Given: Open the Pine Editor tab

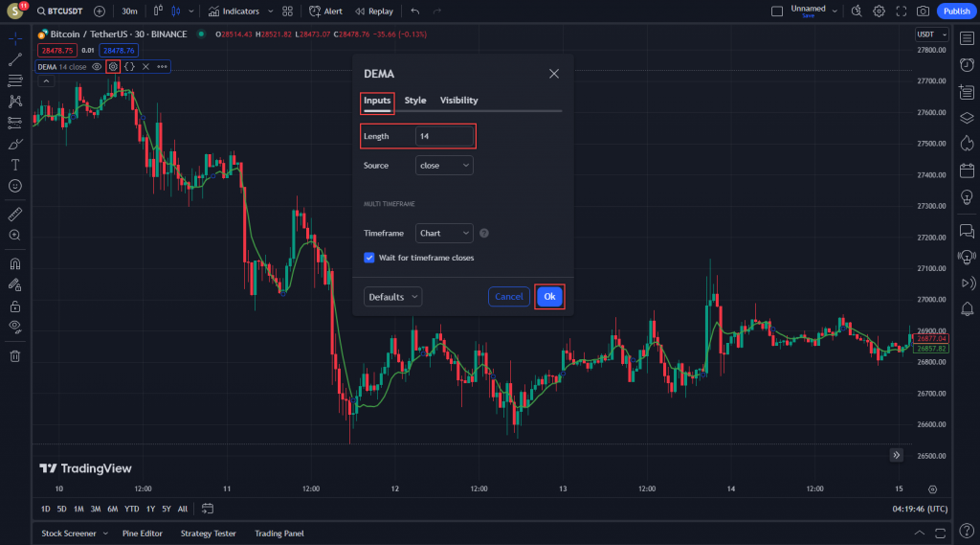Looking at the screenshot, I should click(x=143, y=534).
